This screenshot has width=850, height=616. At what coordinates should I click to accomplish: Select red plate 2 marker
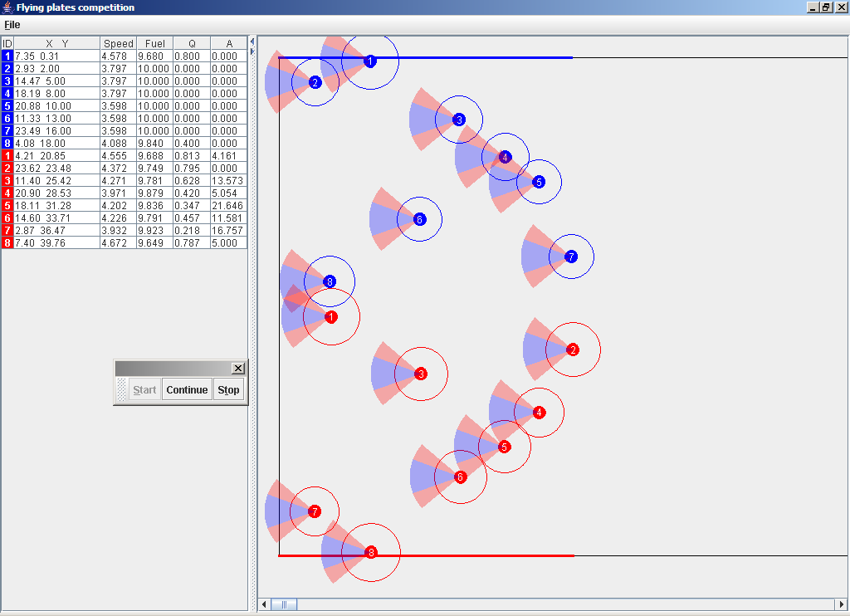point(573,350)
